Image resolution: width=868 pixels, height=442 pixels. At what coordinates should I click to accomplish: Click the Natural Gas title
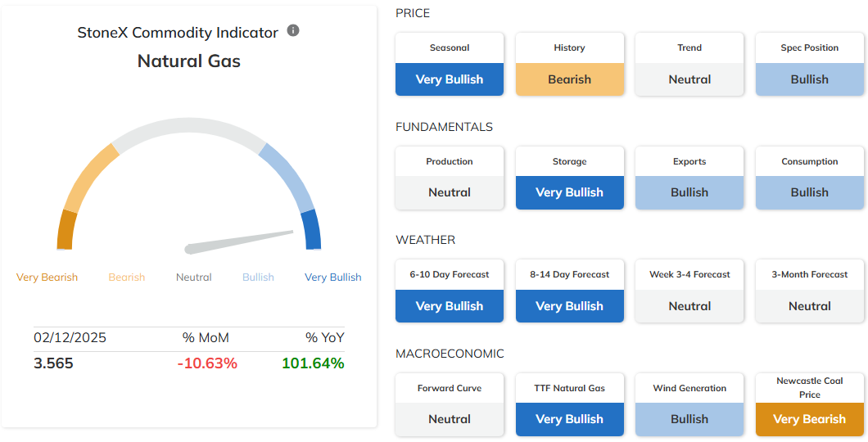click(189, 61)
